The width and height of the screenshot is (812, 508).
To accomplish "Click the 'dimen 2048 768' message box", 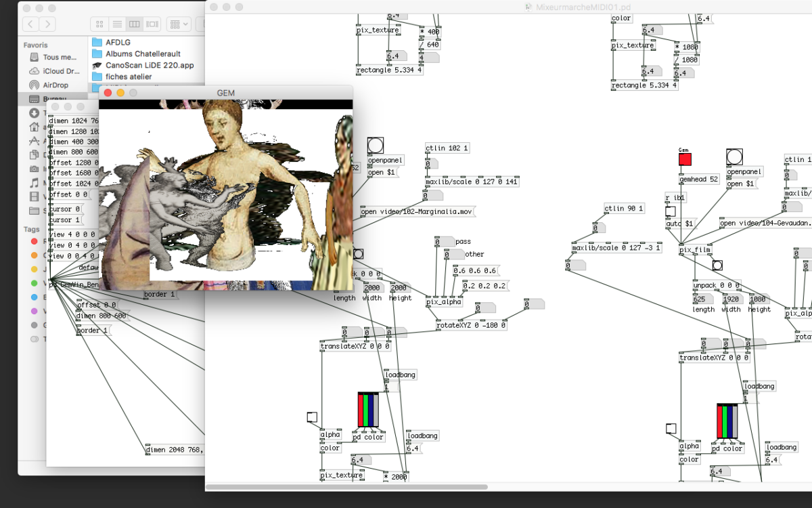I will point(175,450).
